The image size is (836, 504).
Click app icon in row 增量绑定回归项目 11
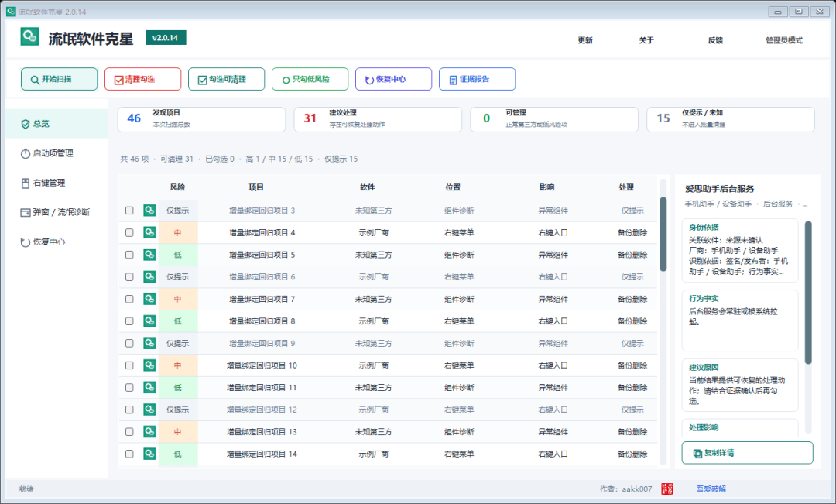tap(149, 388)
